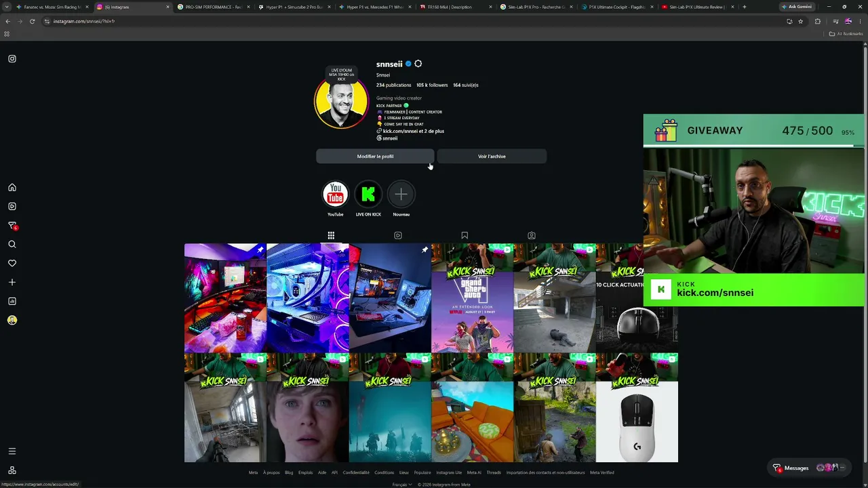Screen dimensions: 868x488
Task: Select the saved bookmark tab
Action: [x=465, y=235]
